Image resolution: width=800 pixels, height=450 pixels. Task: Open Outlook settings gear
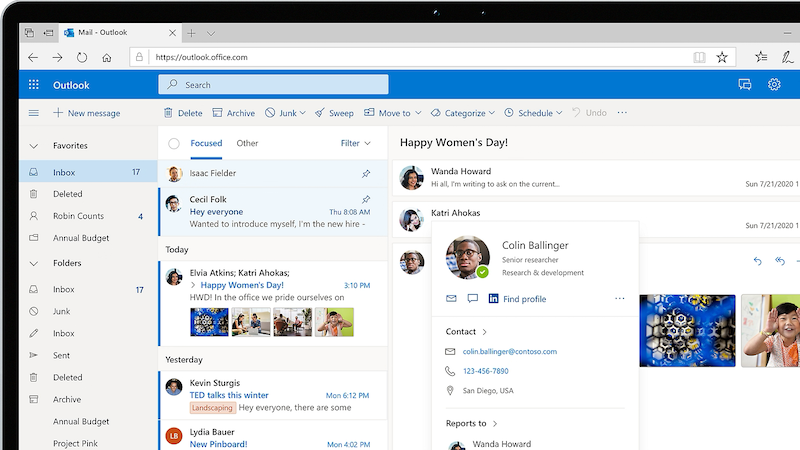(x=774, y=85)
